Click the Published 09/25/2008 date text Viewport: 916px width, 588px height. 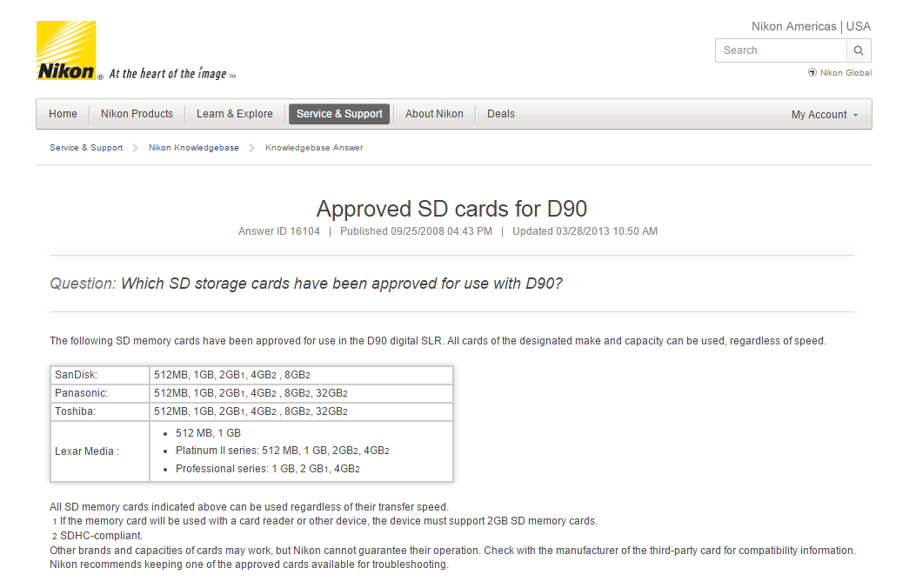tap(416, 231)
